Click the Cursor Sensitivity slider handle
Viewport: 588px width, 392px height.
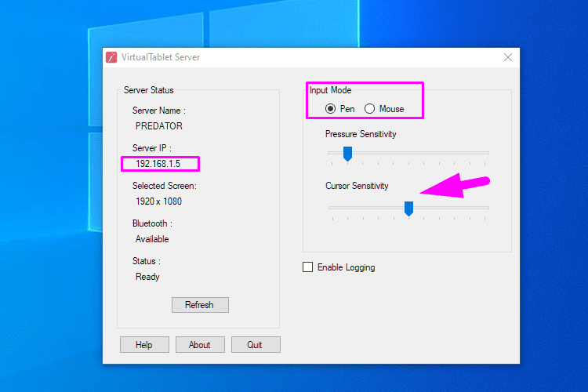[408, 209]
